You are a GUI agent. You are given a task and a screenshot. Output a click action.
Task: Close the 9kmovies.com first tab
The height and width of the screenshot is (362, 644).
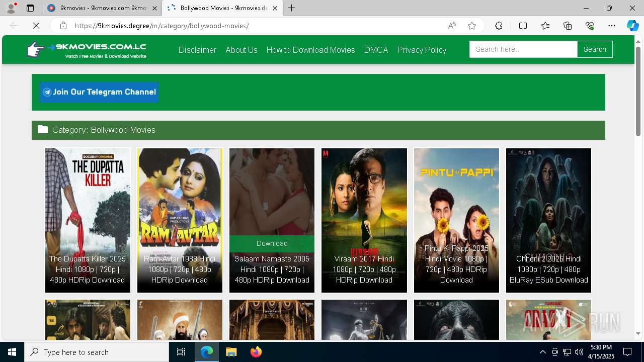tap(154, 8)
